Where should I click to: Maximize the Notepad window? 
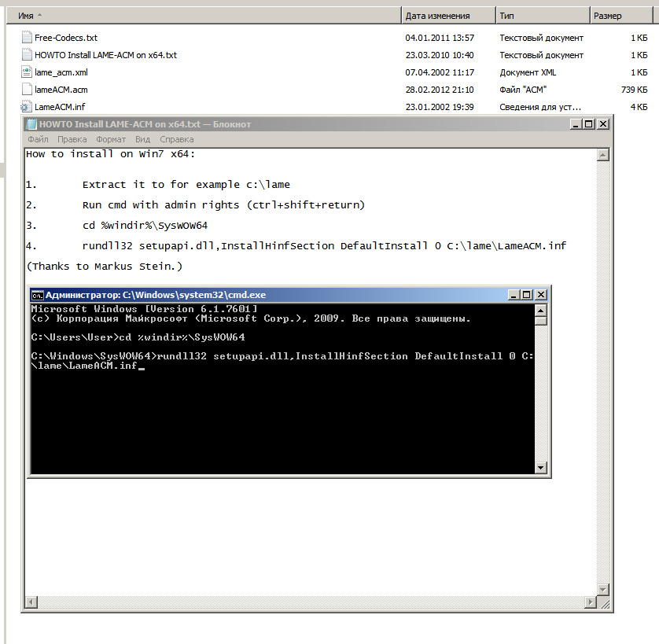[x=589, y=124]
